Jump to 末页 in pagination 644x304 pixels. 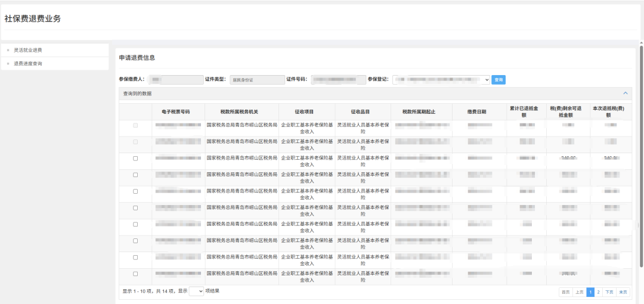[x=623, y=292]
